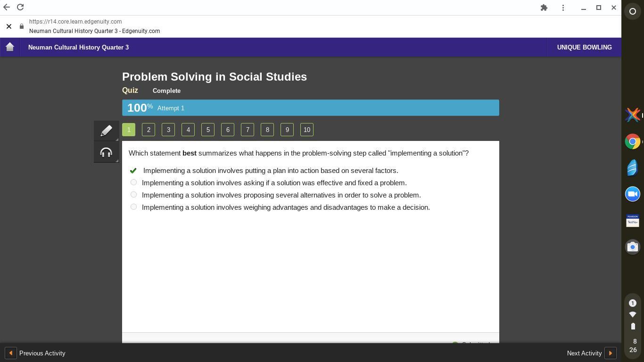The height and width of the screenshot is (362, 644).
Task: Open the orange X app on shelf
Action: [633, 115]
